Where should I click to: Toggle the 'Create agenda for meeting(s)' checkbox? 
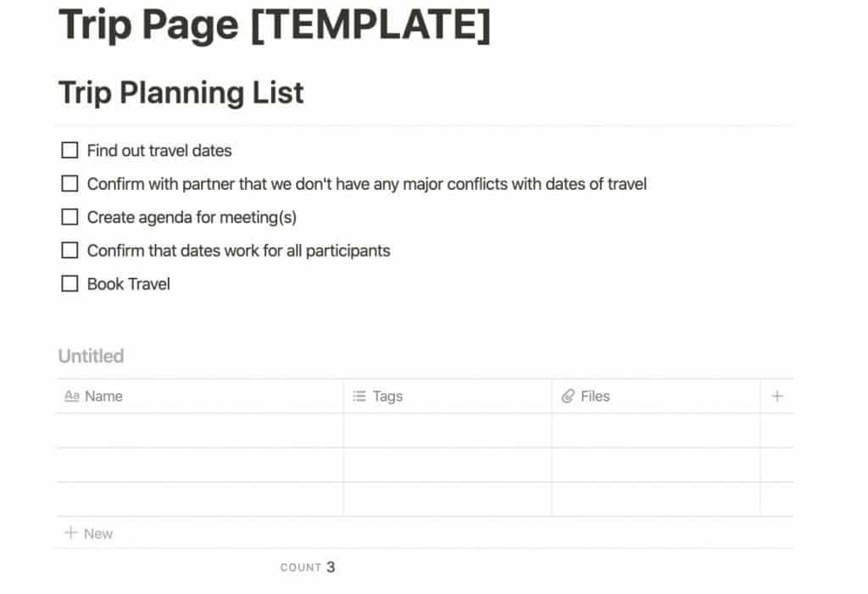(x=70, y=217)
